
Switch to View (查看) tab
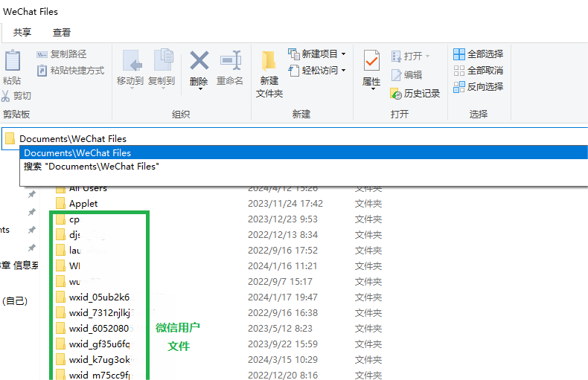click(62, 33)
